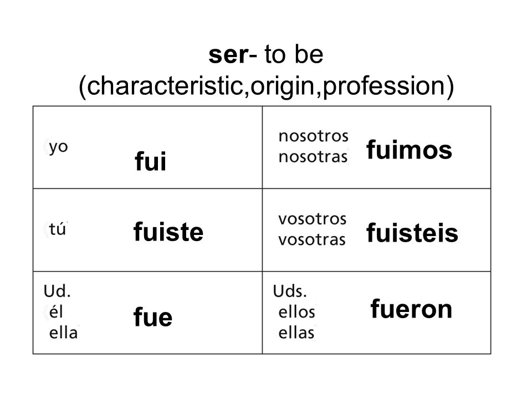532x399 pixels.
Task: Select the pronoun vosotros
Action: click(313, 219)
